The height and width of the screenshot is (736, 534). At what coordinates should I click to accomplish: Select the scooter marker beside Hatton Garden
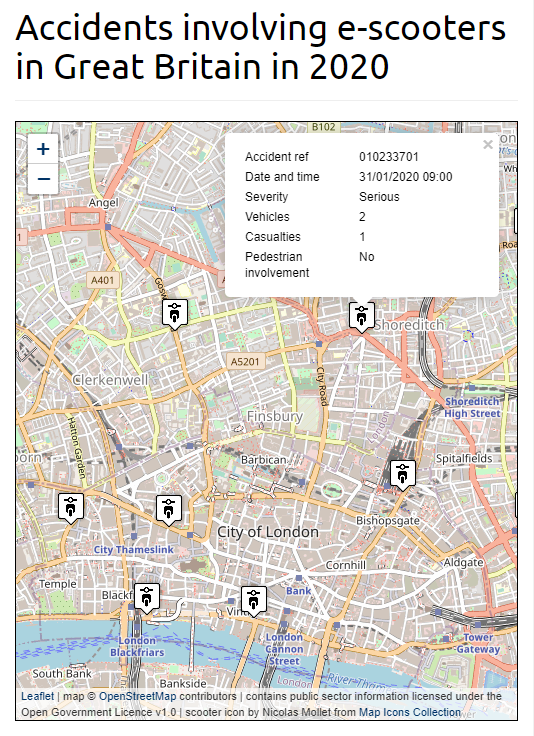[x=71, y=508]
